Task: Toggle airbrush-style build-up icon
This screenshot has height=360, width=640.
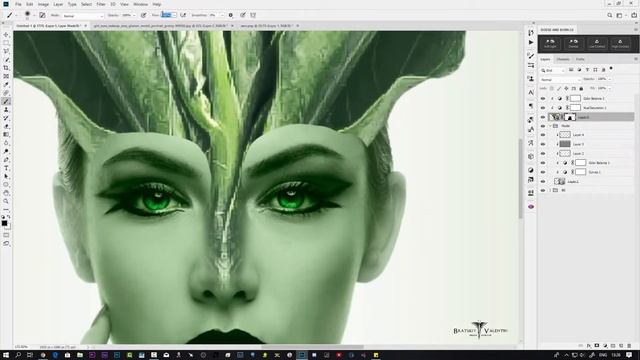Action: (x=183, y=15)
